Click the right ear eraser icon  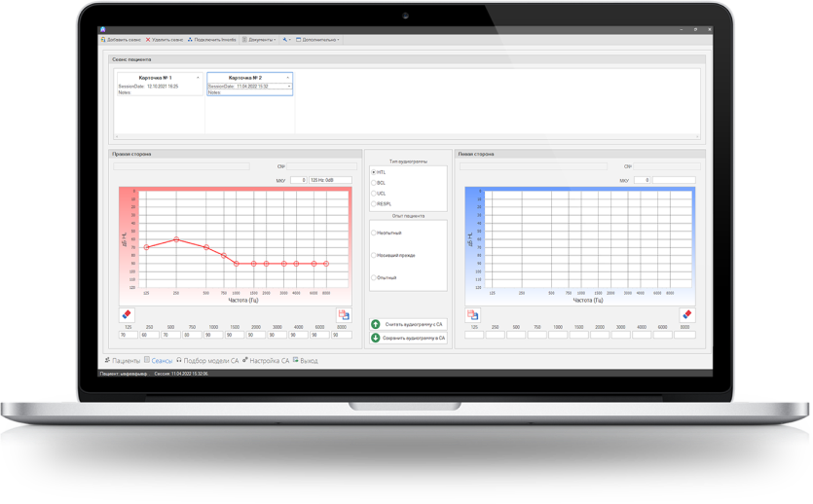(x=126, y=315)
